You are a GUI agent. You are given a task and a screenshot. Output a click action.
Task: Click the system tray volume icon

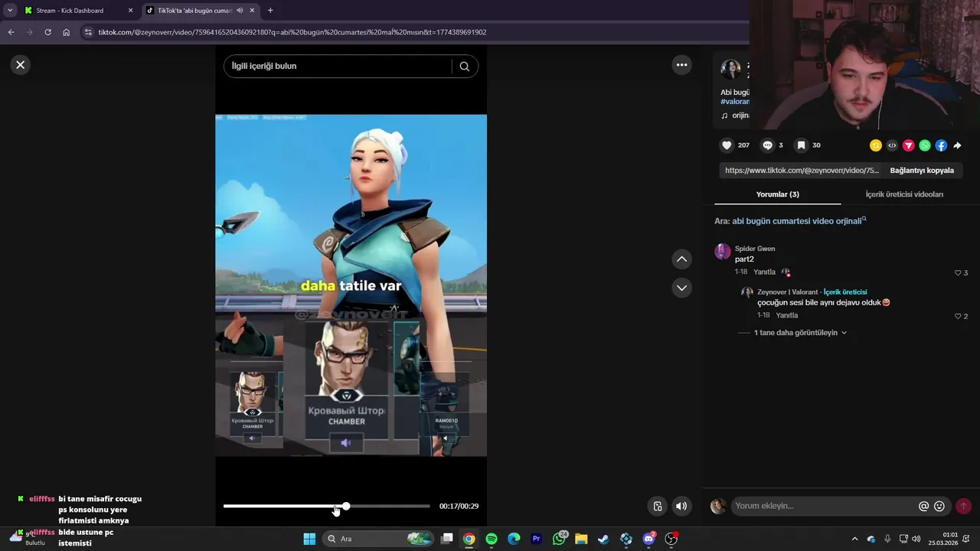click(x=916, y=539)
